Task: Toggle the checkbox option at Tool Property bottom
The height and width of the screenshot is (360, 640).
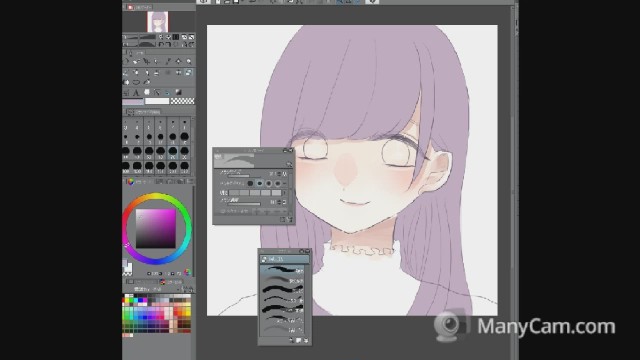Action: [223, 211]
